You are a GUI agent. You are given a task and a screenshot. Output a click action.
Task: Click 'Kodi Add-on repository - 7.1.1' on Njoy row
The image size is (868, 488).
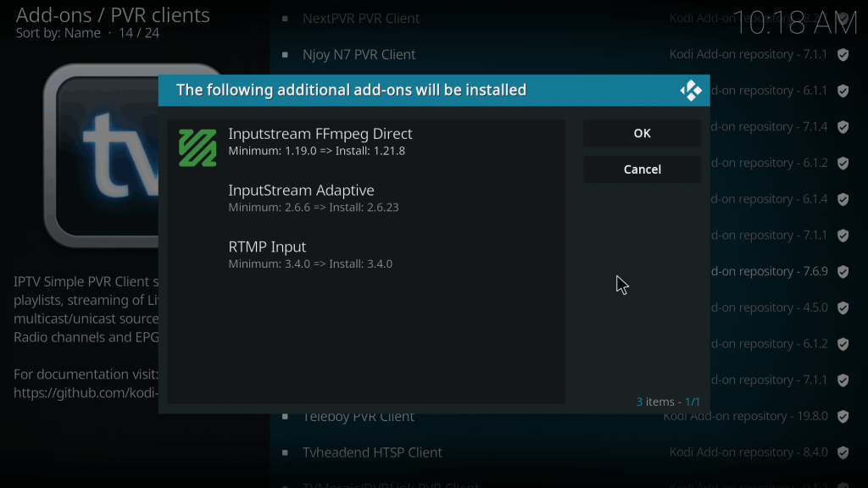[748, 54]
